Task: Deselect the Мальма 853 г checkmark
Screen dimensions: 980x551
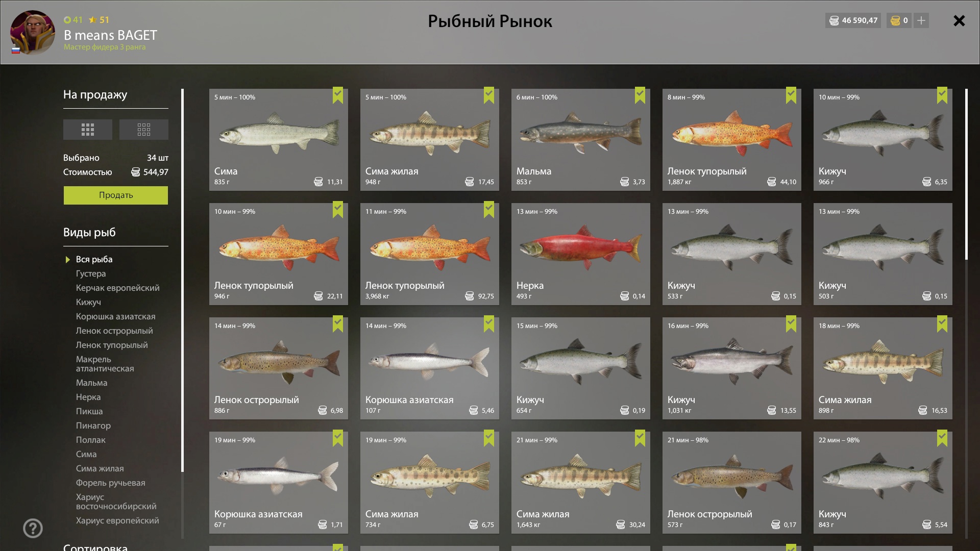Action: [640, 95]
